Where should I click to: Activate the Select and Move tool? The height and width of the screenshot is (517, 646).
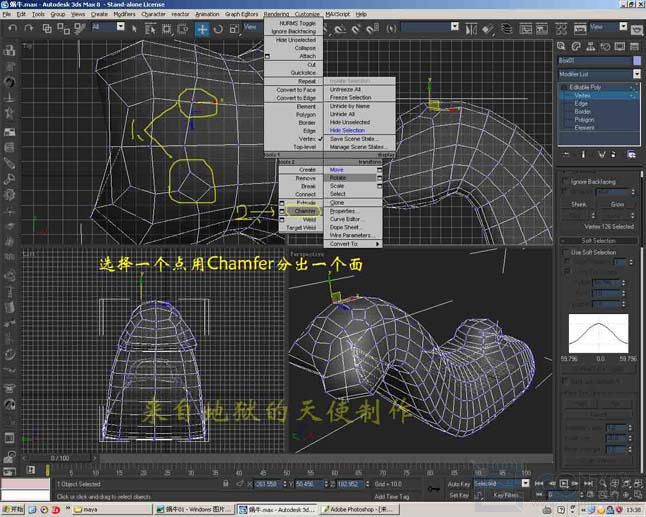(202, 29)
